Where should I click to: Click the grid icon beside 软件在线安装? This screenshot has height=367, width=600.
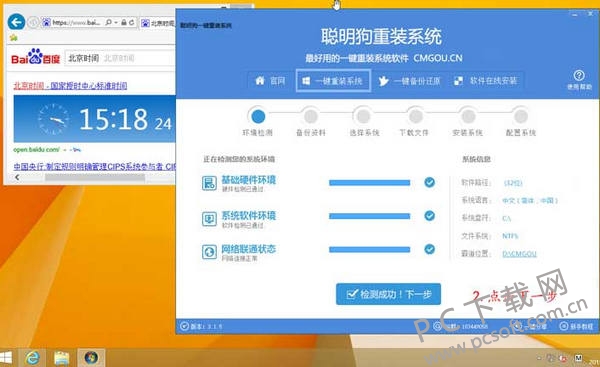point(458,81)
